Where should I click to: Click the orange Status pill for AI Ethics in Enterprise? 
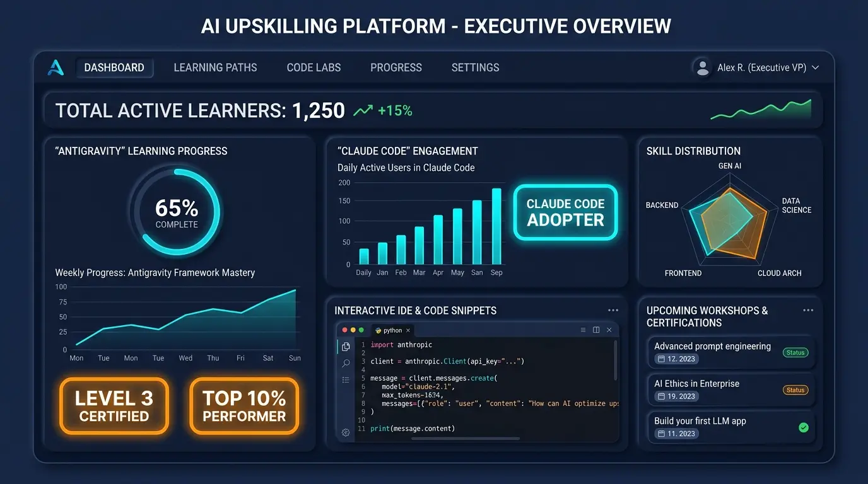coord(795,390)
